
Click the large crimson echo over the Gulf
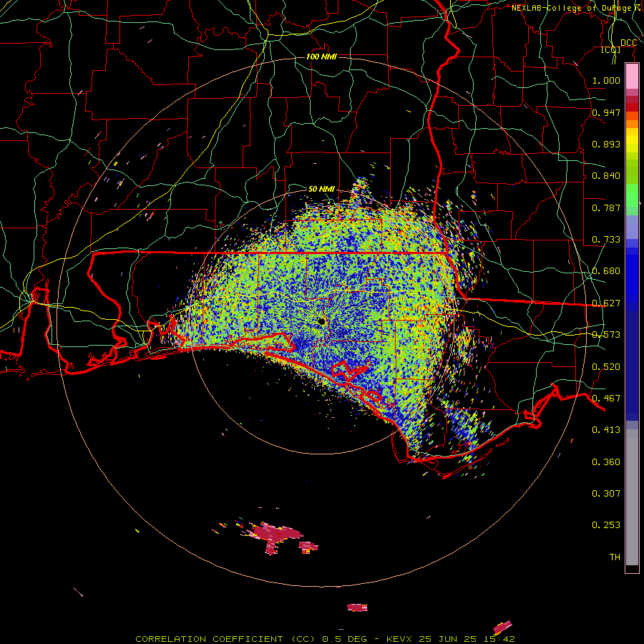pyautogui.click(x=276, y=535)
